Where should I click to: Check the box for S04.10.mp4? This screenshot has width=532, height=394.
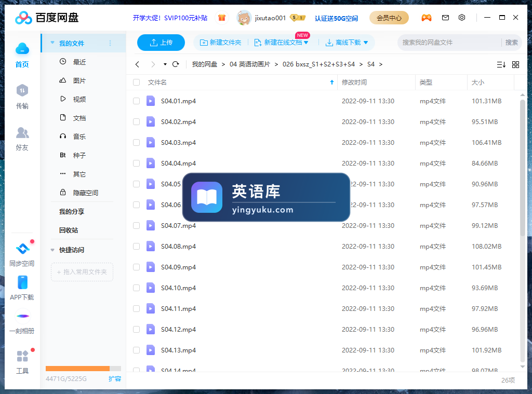[x=137, y=288]
